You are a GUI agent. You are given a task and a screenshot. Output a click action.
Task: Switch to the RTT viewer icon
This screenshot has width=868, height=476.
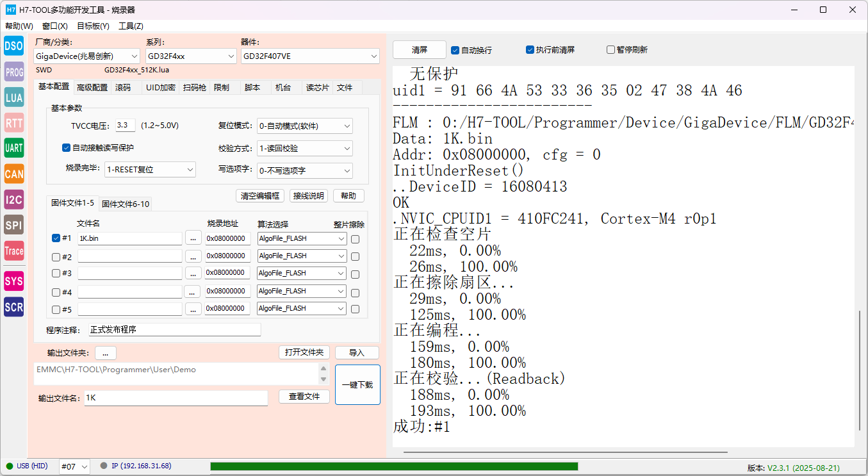point(14,123)
